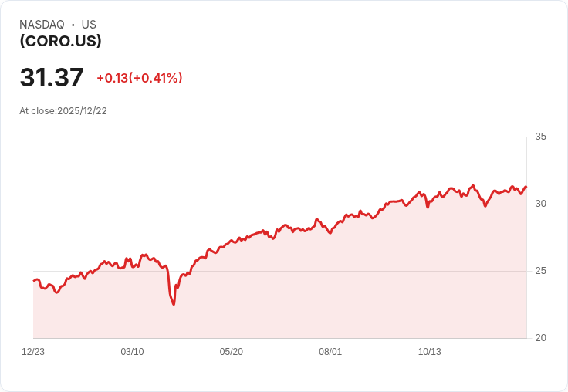Click the rightmost end of price line
Screen dimensions: 568x392
coord(526,187)
